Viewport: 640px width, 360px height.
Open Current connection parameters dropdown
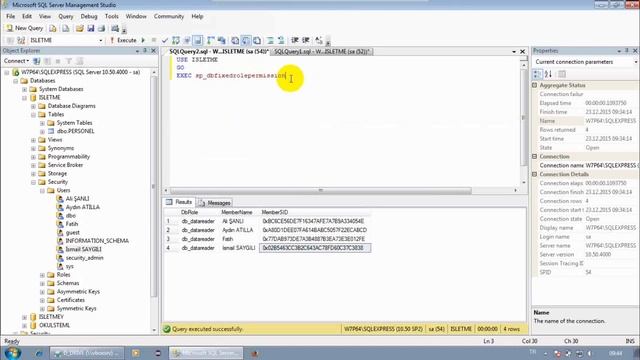[636, 62]
